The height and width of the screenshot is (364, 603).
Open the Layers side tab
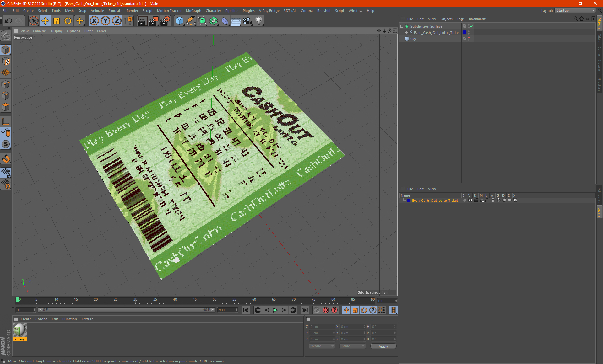[599, 212]
